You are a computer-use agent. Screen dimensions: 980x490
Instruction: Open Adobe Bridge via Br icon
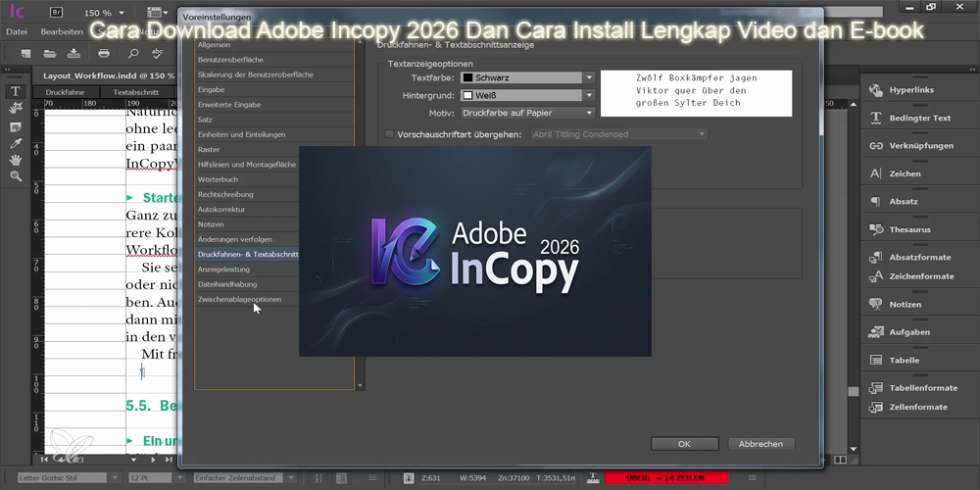pyautogui.click(x=56, y=12)
